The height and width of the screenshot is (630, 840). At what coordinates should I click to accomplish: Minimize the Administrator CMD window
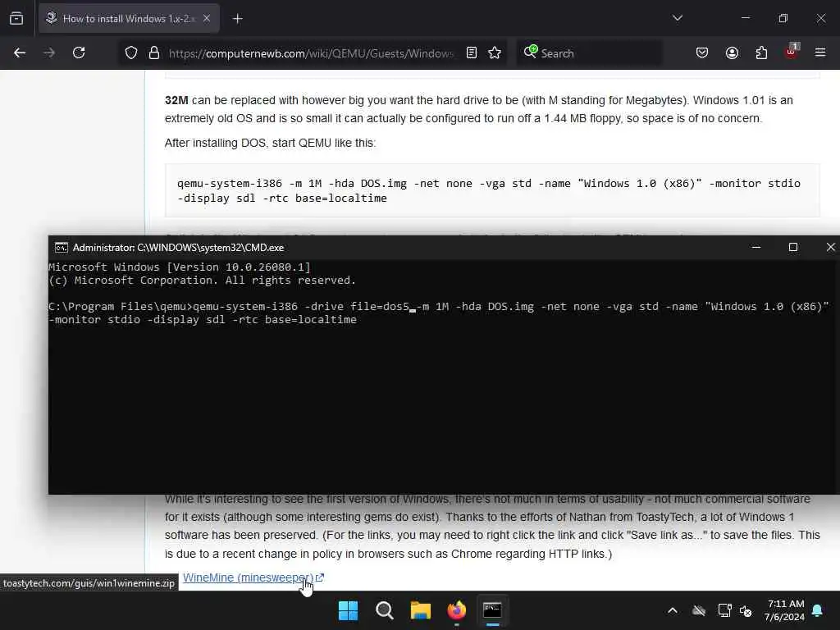coord(756,247)
